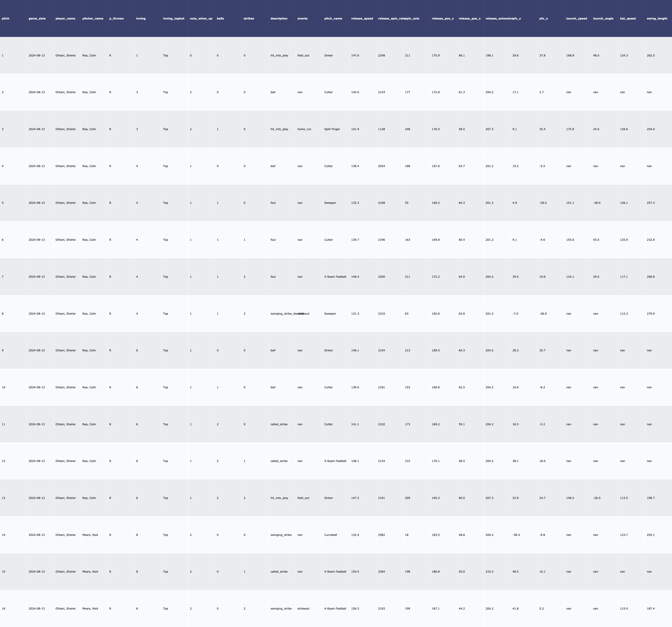The image size is (672, 627).
Task: Click the game_date column header
Action: coord(37,19)
